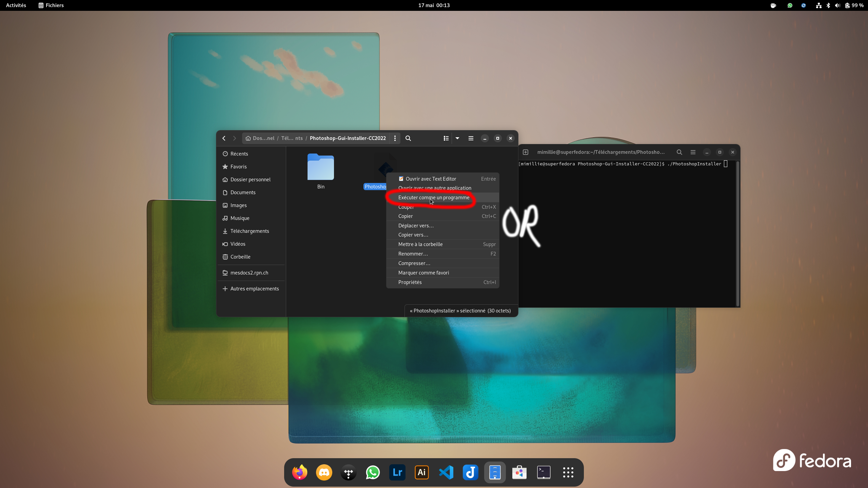Open the Terminal hamburger menu

click(693, 152)
